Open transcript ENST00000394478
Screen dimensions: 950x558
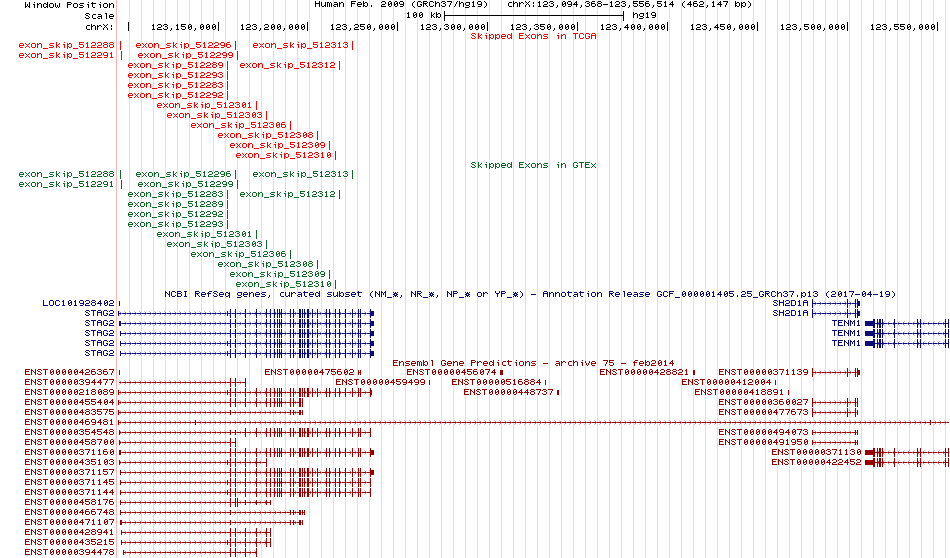[69, 553]
